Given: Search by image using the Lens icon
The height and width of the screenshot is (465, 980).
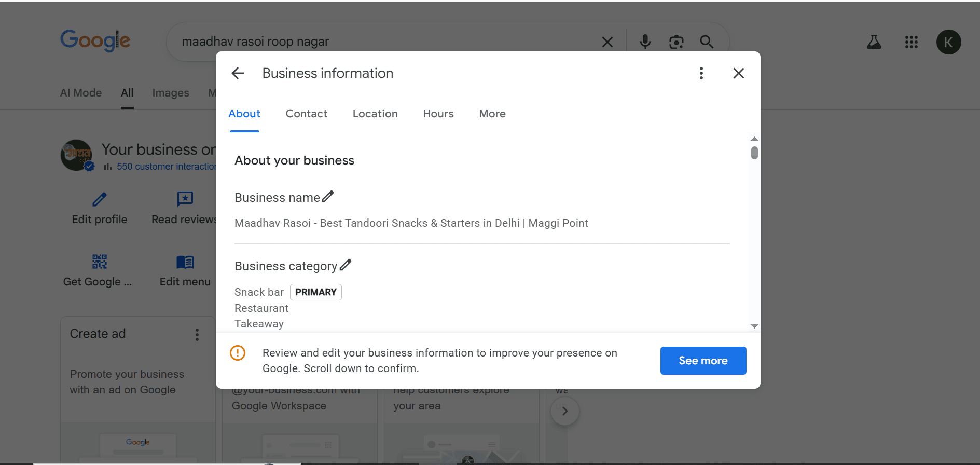Looking at the screenshot, I should coord(677,42).
